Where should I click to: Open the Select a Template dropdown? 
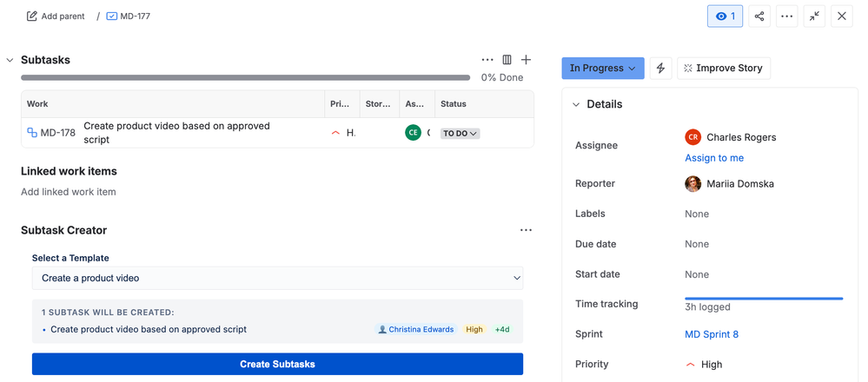click(277, 278)
